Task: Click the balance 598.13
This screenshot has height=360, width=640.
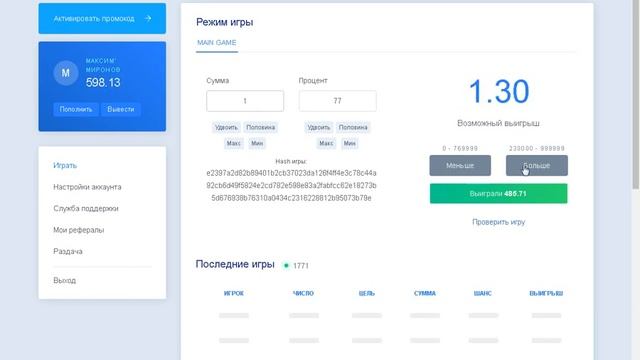Action: [103, 83]
